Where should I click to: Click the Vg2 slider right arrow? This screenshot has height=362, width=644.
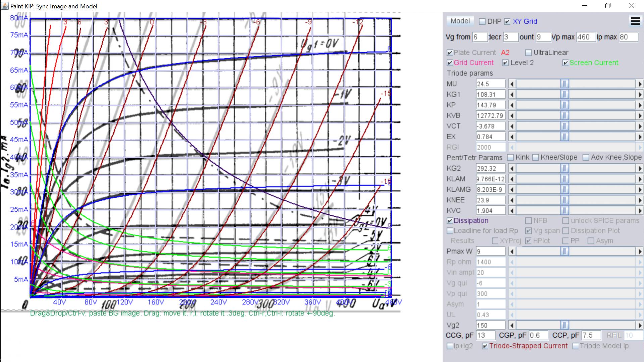click(x=640, y=325)
